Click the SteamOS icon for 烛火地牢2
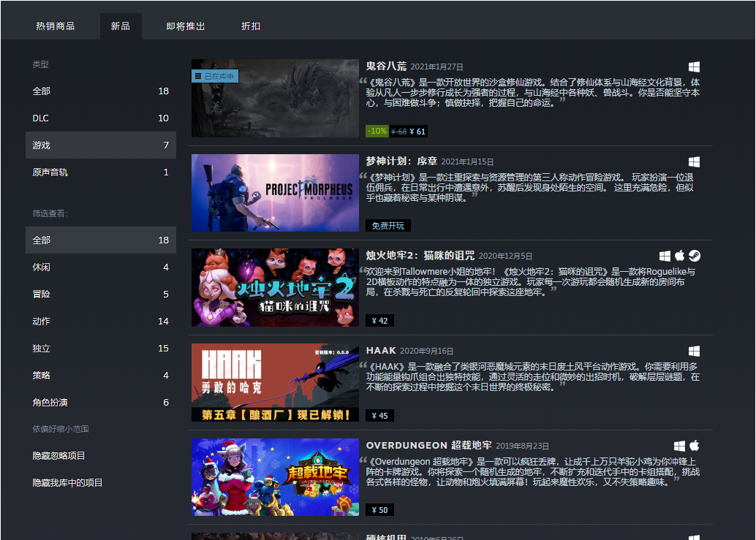This screenshot has width=756, height=540. point(695,256)
